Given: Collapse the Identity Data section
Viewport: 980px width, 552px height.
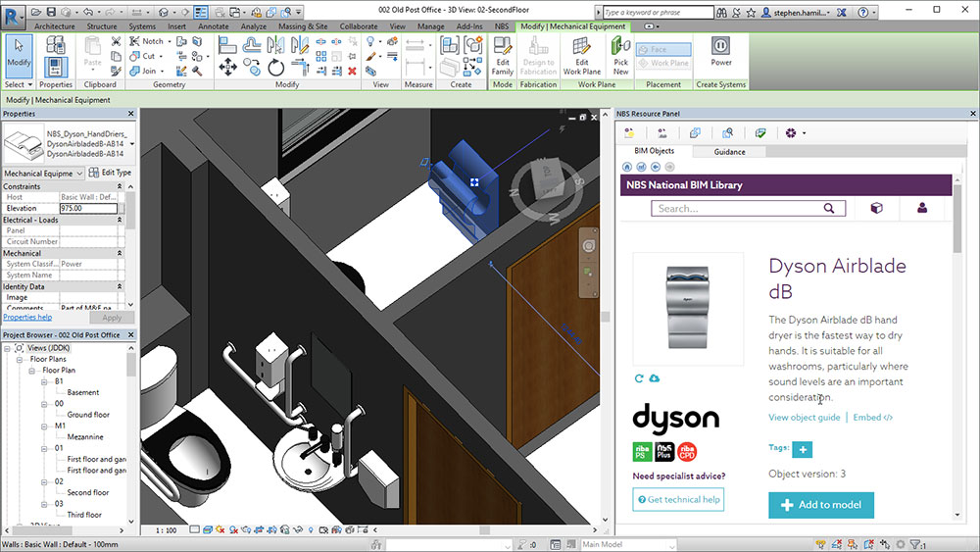Looking at the screenshot, I should click(120, 286).
